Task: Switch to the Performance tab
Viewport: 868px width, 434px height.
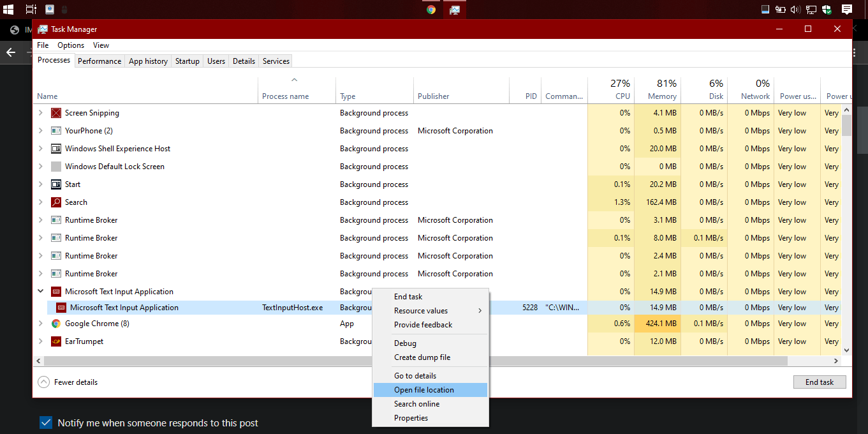Action: click(x=99, y=61)
